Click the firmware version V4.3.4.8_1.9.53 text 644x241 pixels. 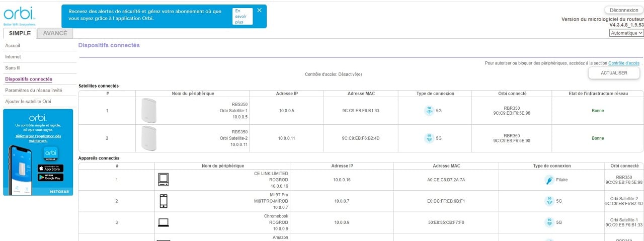coord(626,25)
